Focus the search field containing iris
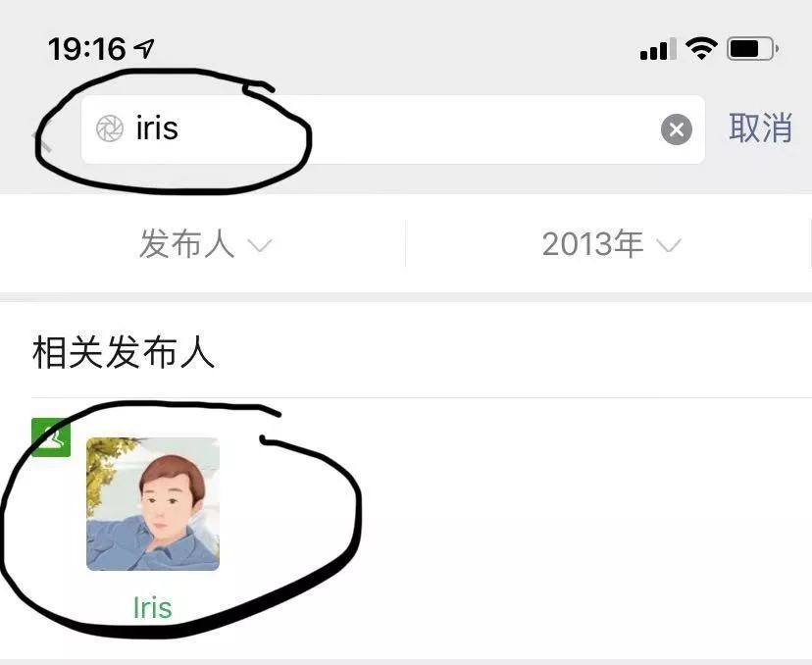812x665 pixels. (x=393, y=129)
